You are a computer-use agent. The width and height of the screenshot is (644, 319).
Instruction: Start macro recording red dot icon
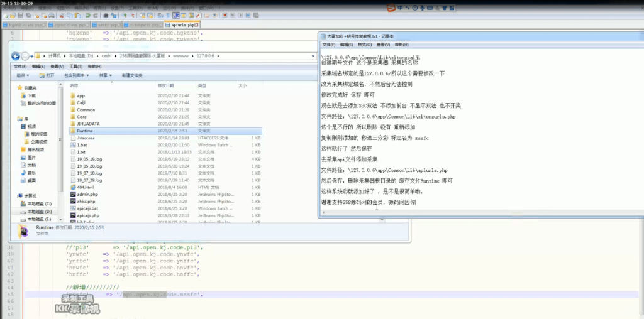225,15
